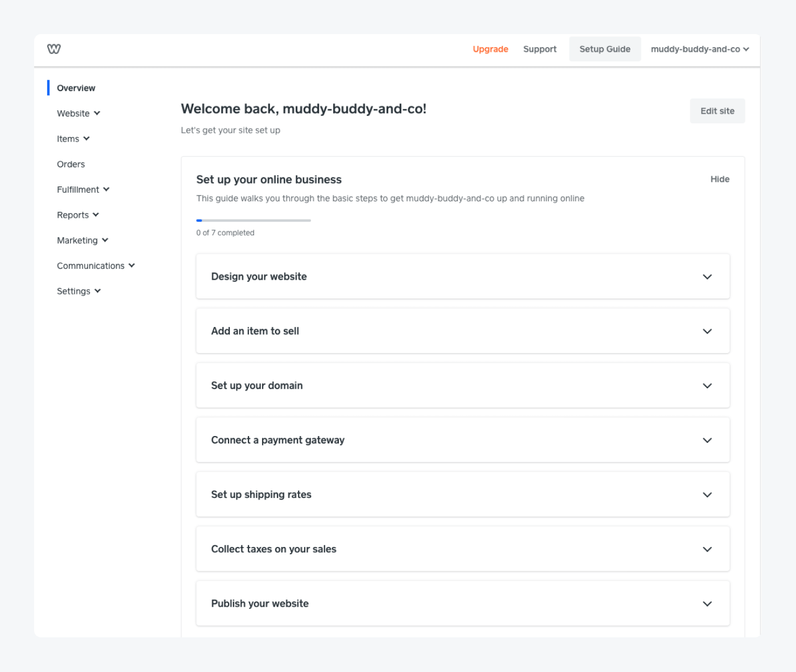The image size is (796, 672).
Task: Expand the Website sidebar section
Action: point(78,113)
